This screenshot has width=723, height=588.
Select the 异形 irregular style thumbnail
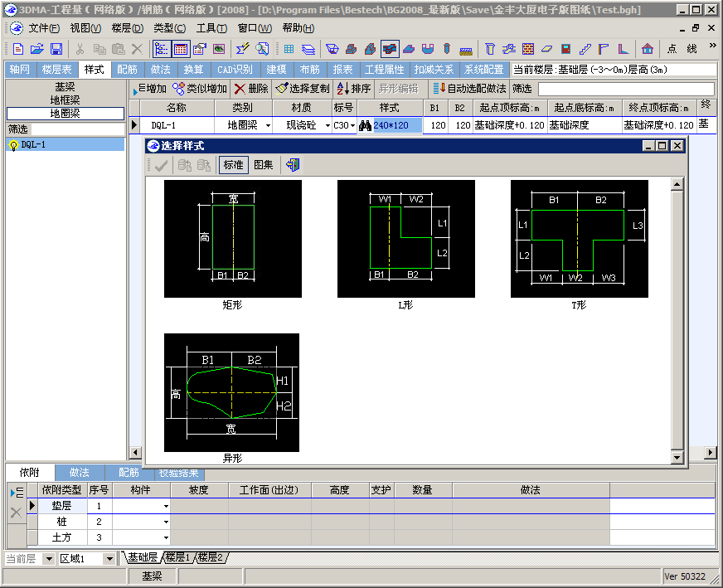tap(231, 392)
